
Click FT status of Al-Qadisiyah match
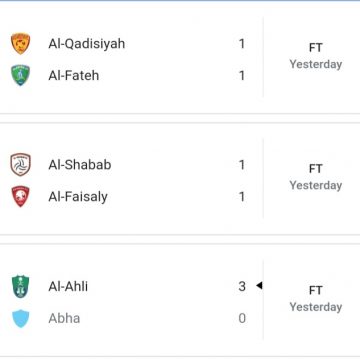(x=316, y=48)
